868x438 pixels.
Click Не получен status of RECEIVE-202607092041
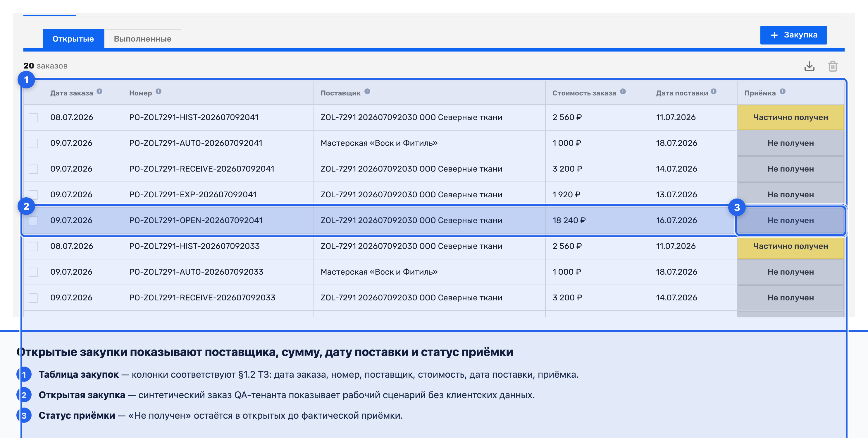click(790, 169)
